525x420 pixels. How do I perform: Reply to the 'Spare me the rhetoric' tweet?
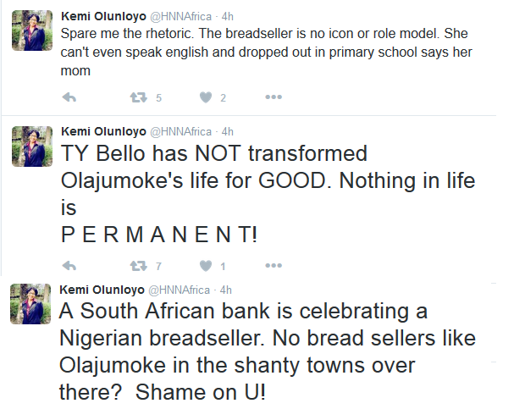70,98
